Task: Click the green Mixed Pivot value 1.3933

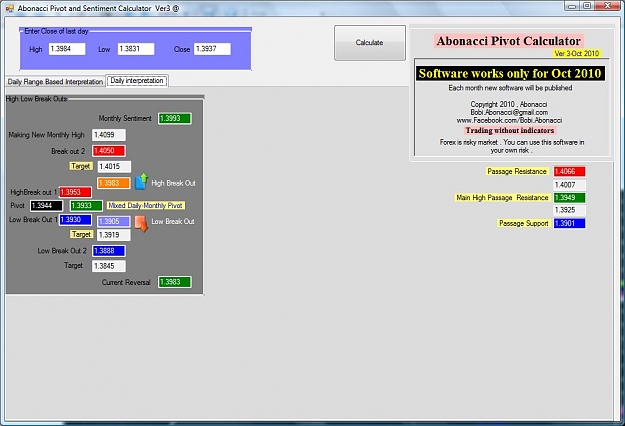Action: pyautogui.click(x=86, y=206)
